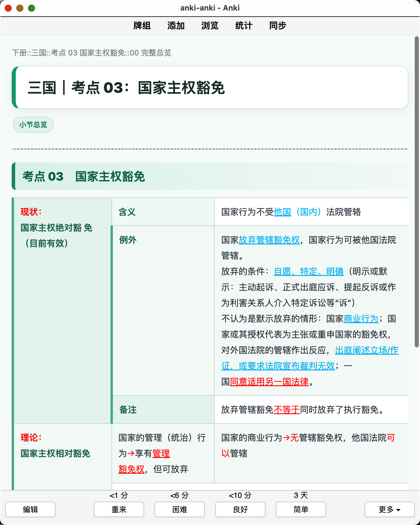
Task: Open the 统计 statistics view
Action: click(244, 26)
